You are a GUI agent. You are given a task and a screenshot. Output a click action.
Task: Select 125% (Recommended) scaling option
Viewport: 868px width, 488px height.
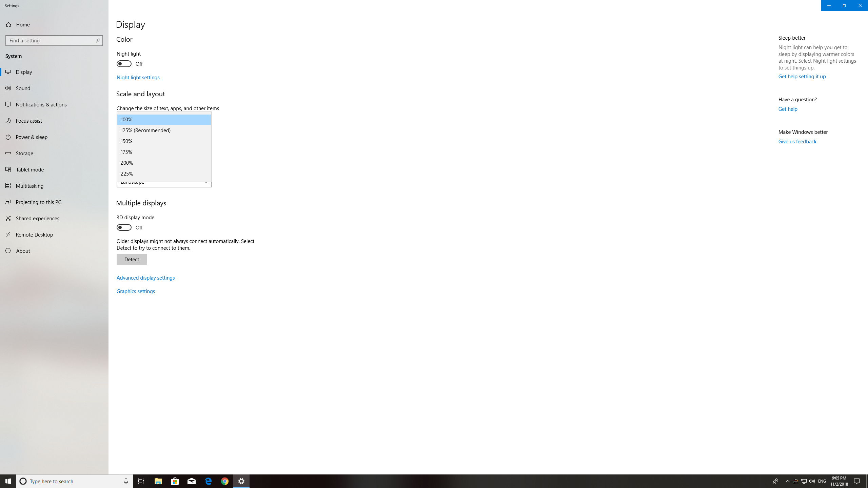pyautogui.click(x=164, y=130)
